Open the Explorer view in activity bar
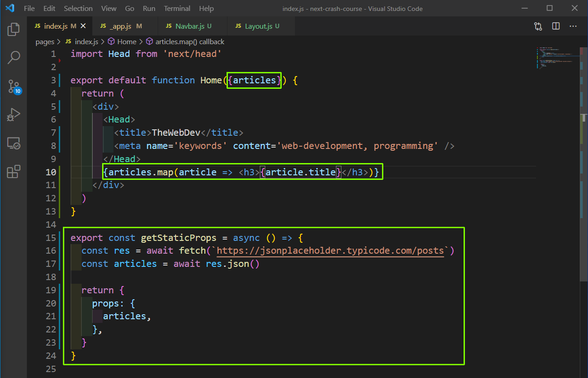The height and width of the screenshot is (378, 588). click(14, 30)
